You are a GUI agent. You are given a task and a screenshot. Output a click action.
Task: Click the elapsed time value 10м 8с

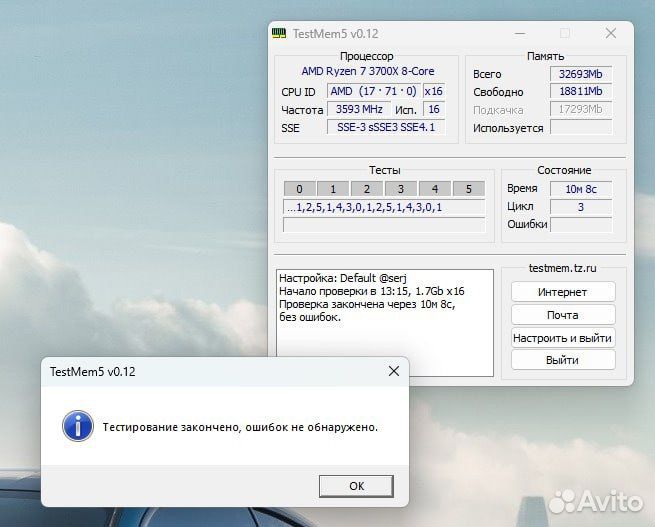click(581, 189)
